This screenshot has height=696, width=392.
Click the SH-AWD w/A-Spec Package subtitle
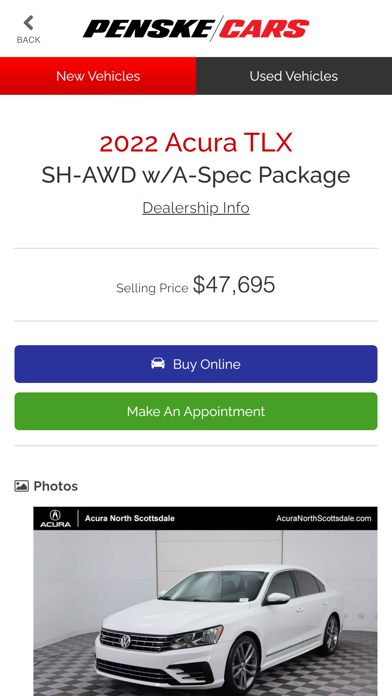[x=196, y=175]
